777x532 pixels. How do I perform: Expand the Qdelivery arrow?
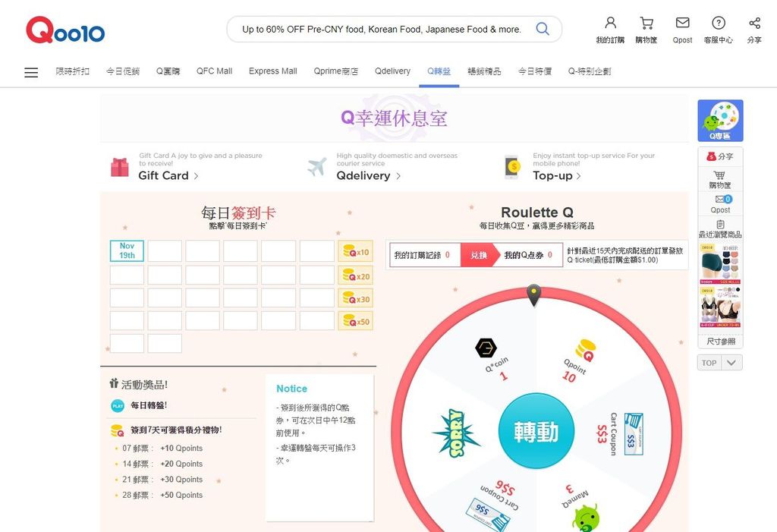click(x=398, y=176)
